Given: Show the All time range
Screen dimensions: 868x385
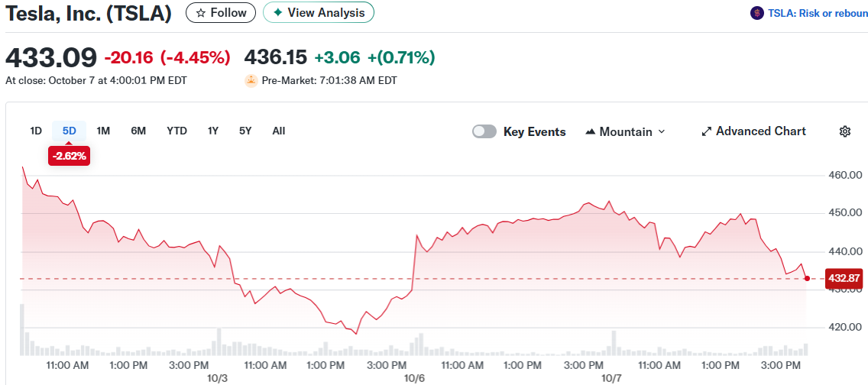Looking at the screenshot, I should point(279,131).
